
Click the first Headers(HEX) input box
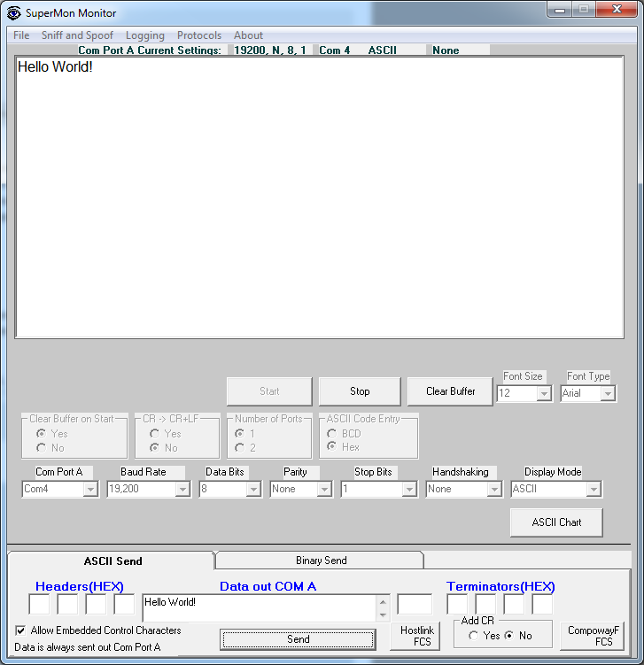[x=39, y=605]
